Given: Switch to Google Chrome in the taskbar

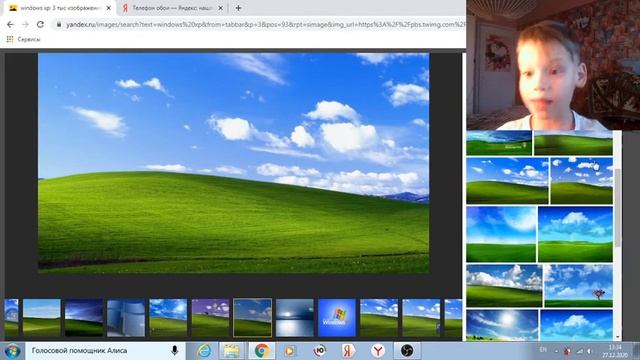Looking at the screenshot, I should (262, 351).
